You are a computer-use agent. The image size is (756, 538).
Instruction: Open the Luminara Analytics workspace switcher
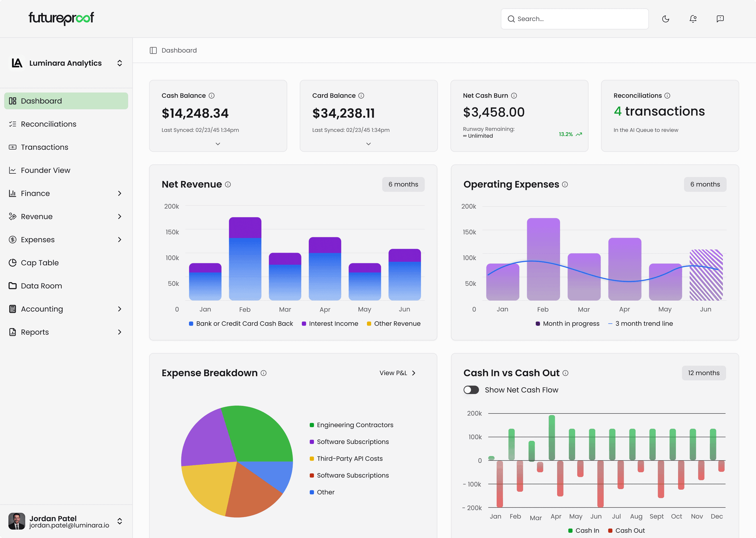click(x=120, y=63)
